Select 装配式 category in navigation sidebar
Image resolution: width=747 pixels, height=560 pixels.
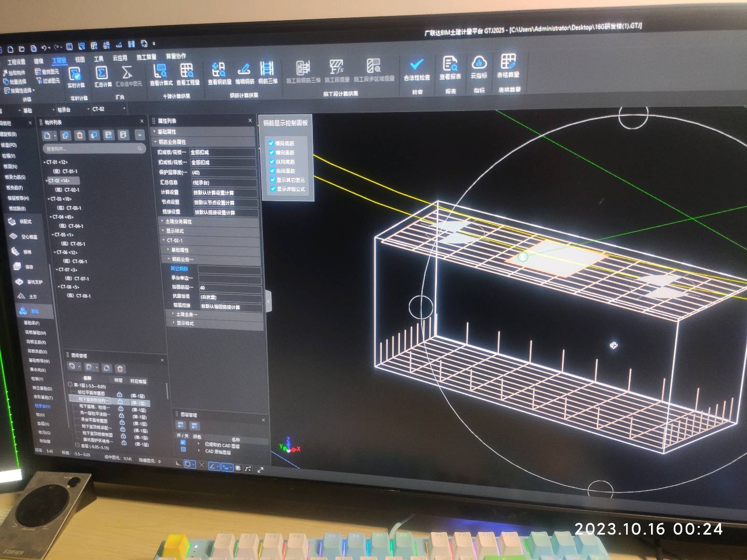pos(20,222)
